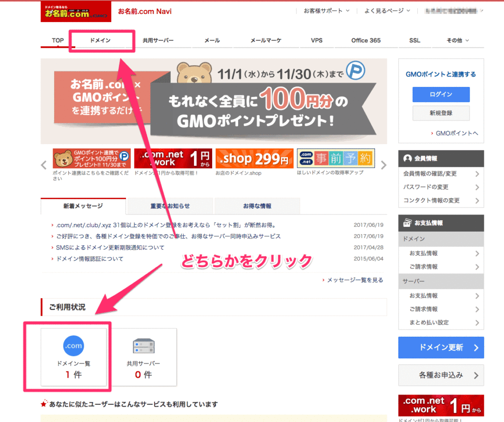The height and width of the screenshot is (422, 504).
Task: Open sidebar .com .net .work 1円 banner
Action: pyautogui.click(x=441, y=406)
